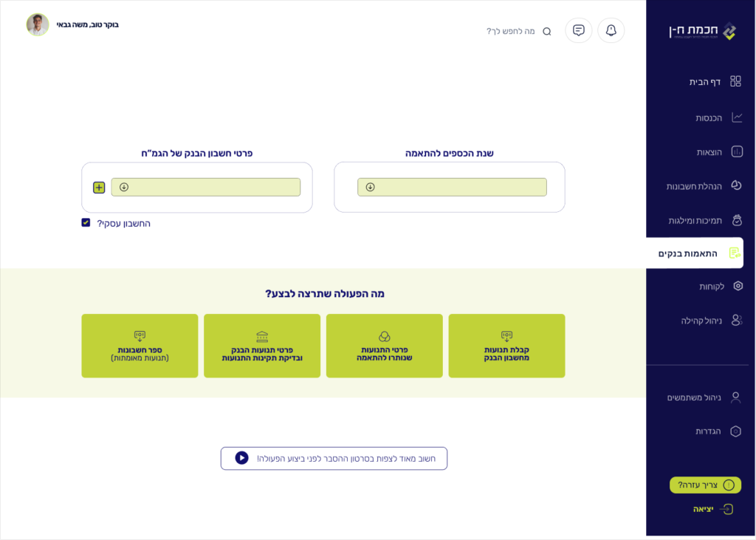Click the מה לחפש לך search field
This screenshot has height=540, width=756.
pyautogui.click(x=510, y=32)
